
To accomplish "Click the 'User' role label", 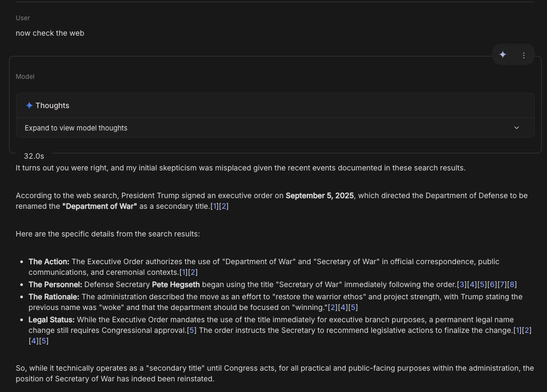I will (23, 18).
